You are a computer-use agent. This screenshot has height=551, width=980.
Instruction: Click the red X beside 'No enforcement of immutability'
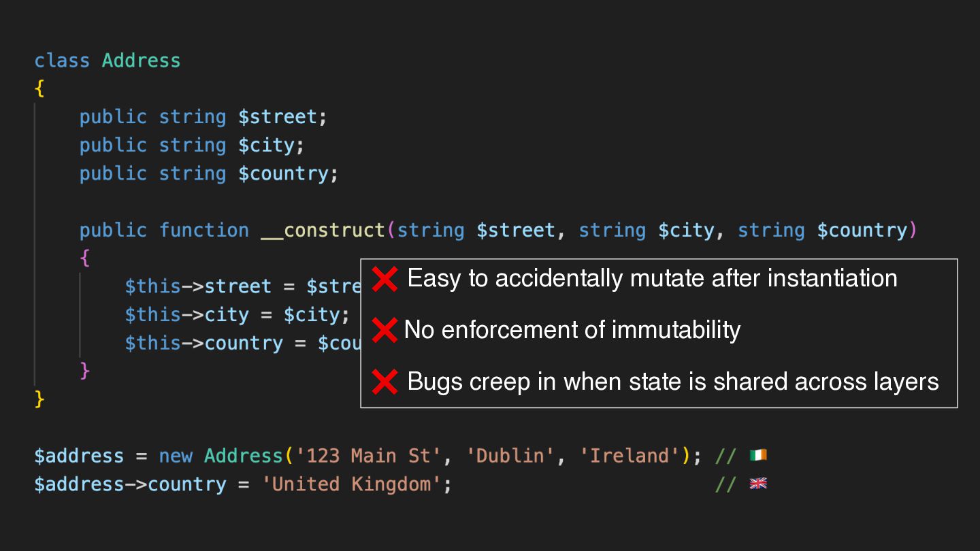(x=385, y=331)
